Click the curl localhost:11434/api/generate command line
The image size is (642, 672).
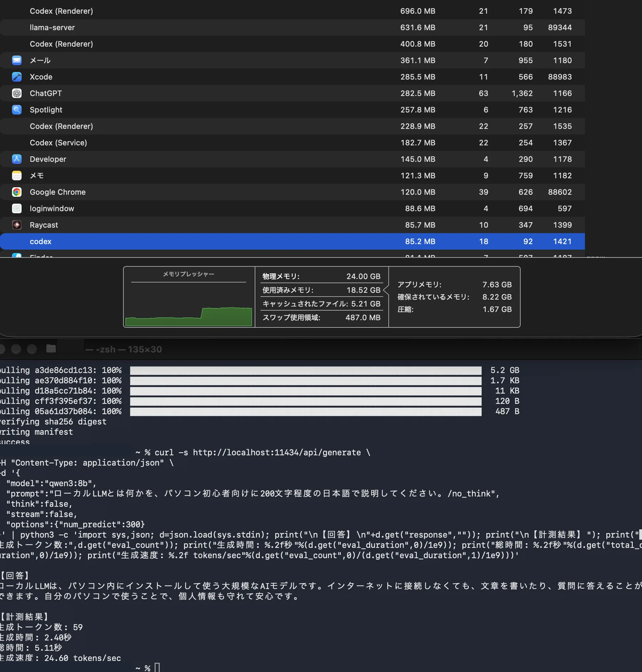click(263, 453)
